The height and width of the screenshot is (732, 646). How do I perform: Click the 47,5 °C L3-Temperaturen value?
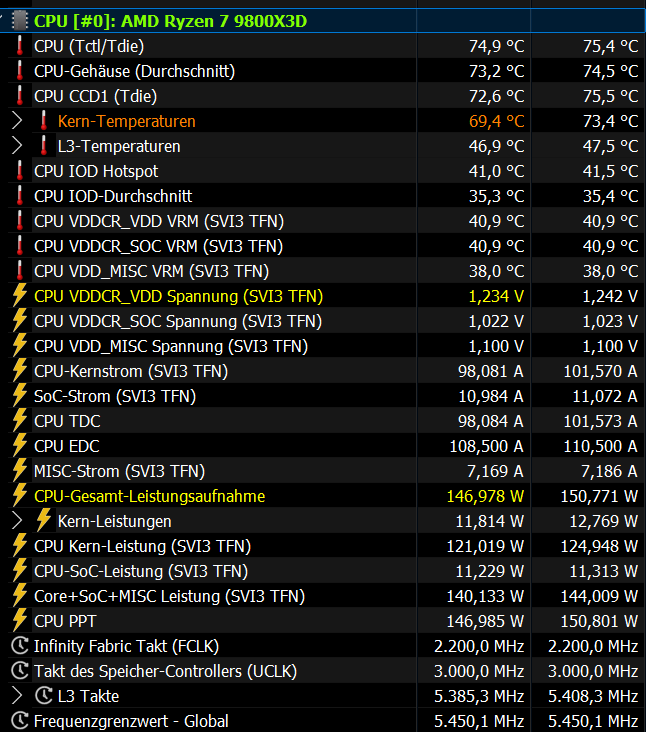click(x=611, y=146)
